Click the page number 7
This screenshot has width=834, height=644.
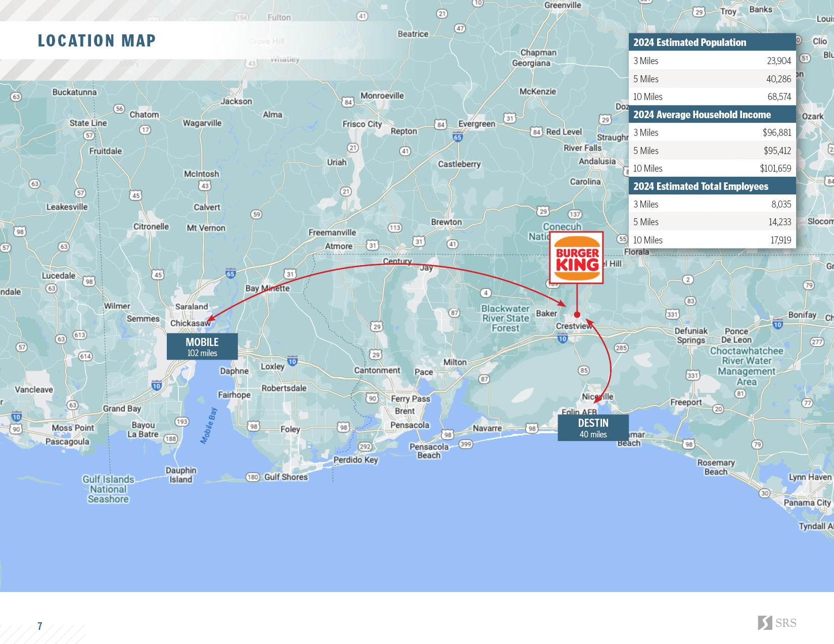(x=40, y=626)
